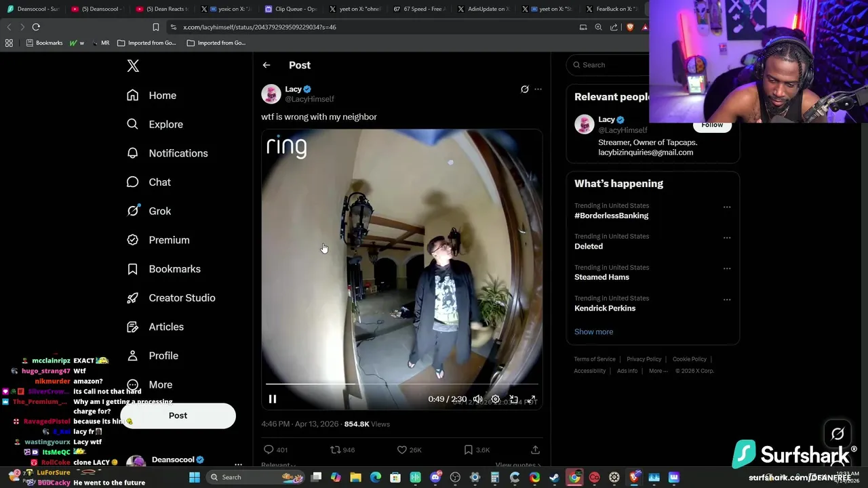Switch to the Dean Reacts YouTube tab
Image resolution: width=868 pixels, height=488 pixels.
pos(161,9)
